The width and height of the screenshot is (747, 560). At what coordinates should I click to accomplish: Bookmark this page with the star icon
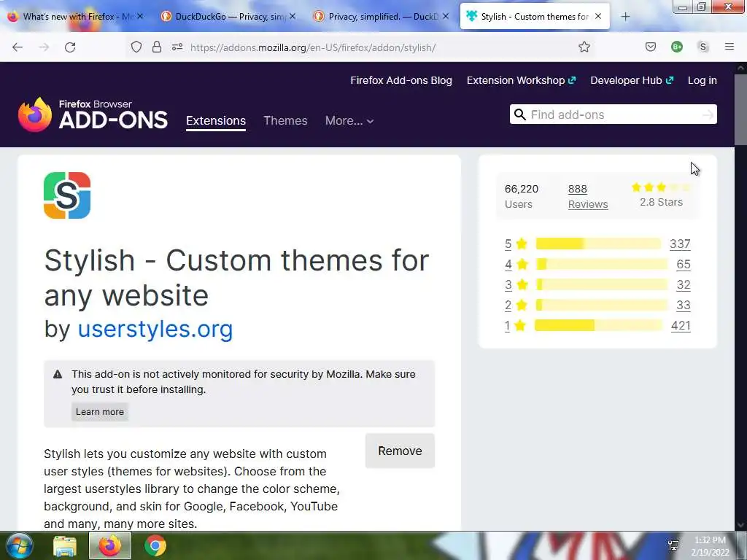(x=584, y=47)
